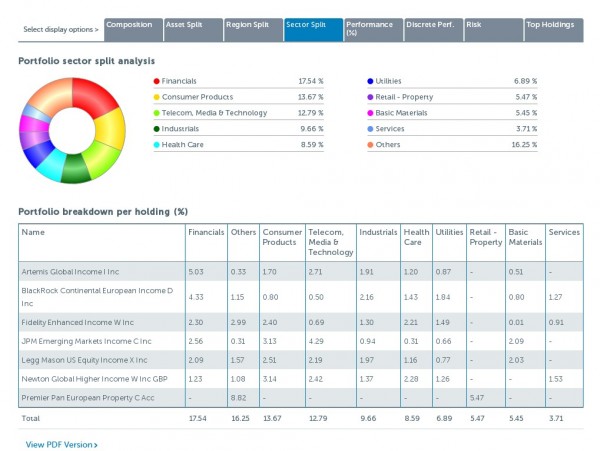Click the red Financials legend dot
The width and height of the screenshot is (600, 451).
pyautogui.click(x=157, y=81)
